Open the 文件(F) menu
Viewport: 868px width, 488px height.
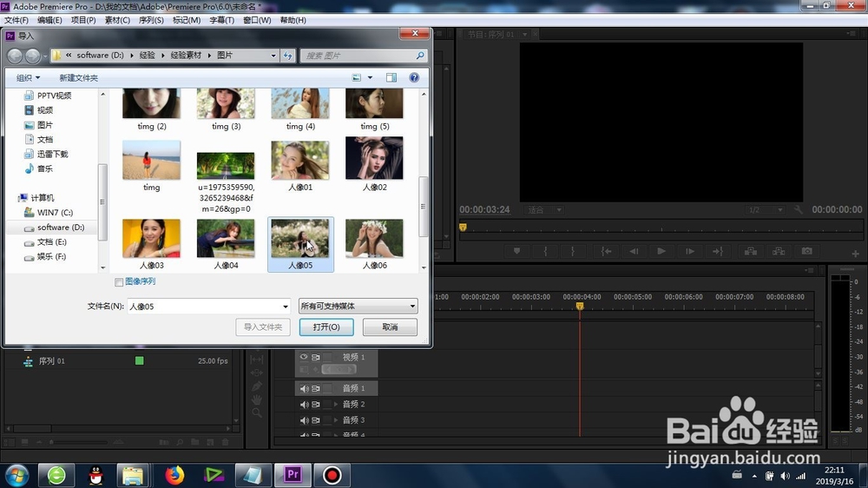16,20
